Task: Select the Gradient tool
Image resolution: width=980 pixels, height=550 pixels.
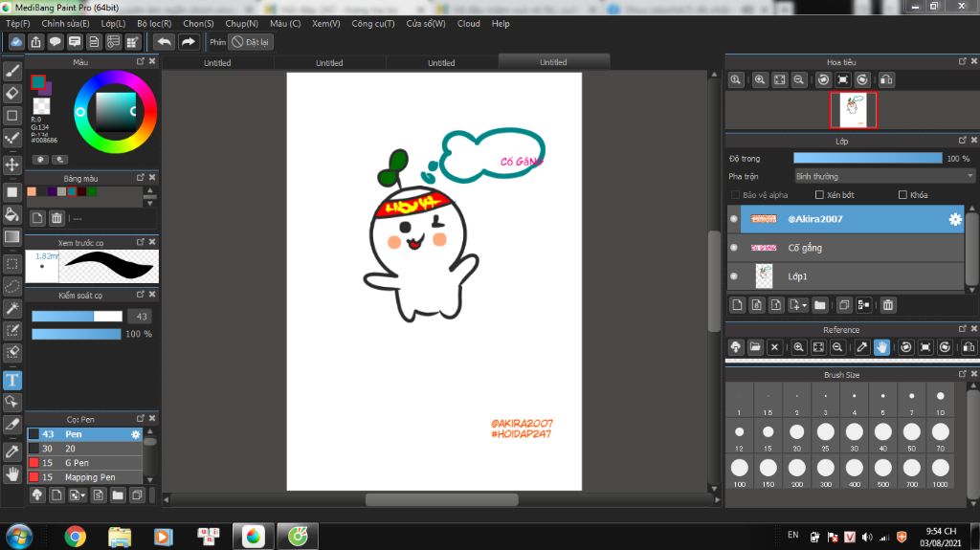Action: coord(11,237)
